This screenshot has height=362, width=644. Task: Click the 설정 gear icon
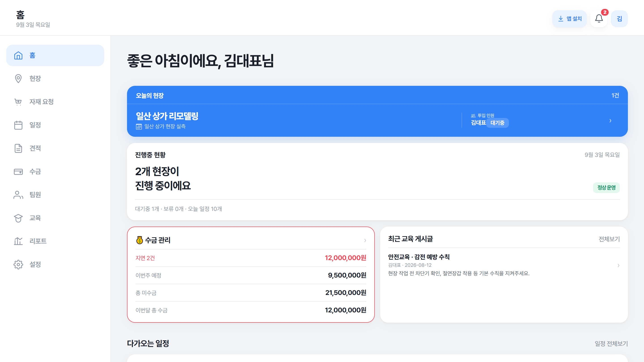pos(18,265)
